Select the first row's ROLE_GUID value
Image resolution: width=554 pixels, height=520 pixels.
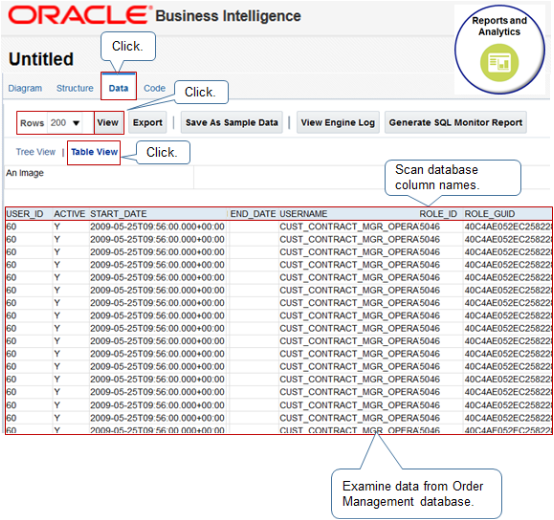point(508,226)
